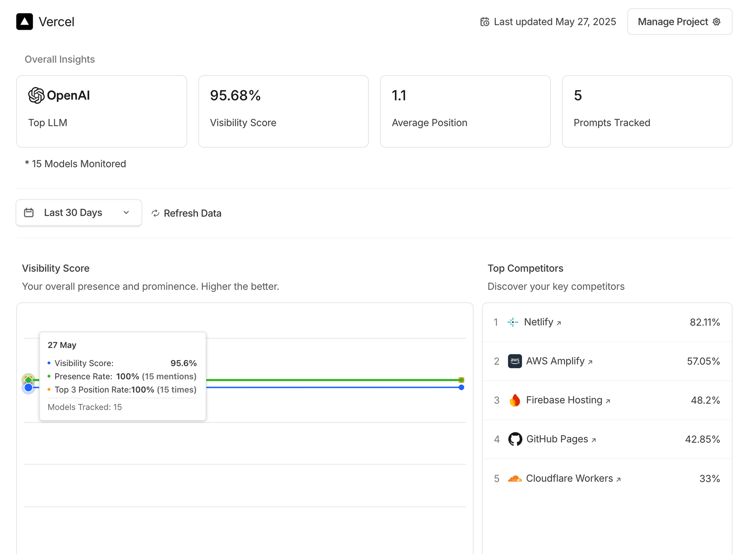756x554 pixels.
Task: Click the external arrow next to AWS Amplify
Action: (x=590, y=362)
